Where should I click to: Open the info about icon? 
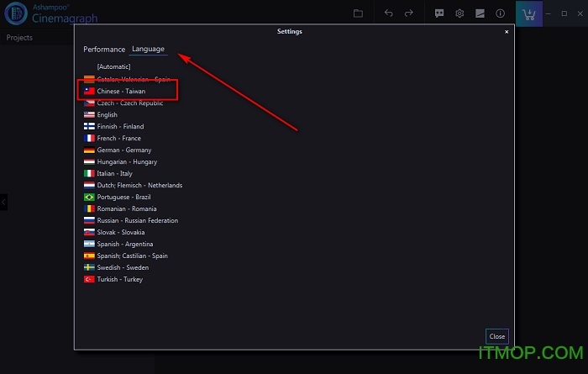click(x=501, y=13)
